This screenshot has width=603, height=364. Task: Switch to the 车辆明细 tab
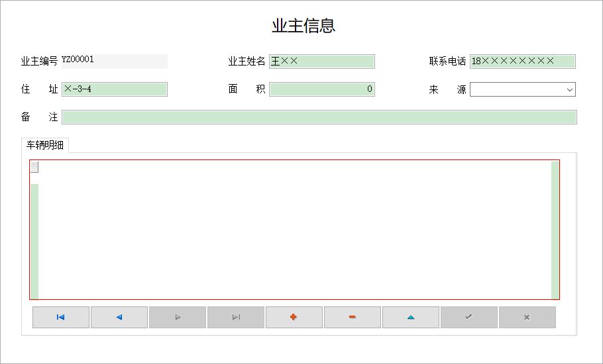[45, 145]
